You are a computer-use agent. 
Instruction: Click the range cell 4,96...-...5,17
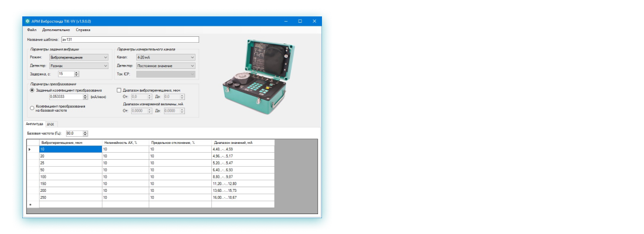(243, 156)
